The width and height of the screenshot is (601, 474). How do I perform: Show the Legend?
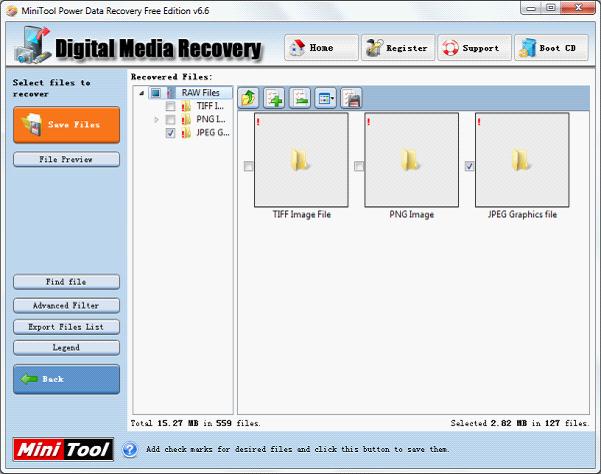coord(66,348)
